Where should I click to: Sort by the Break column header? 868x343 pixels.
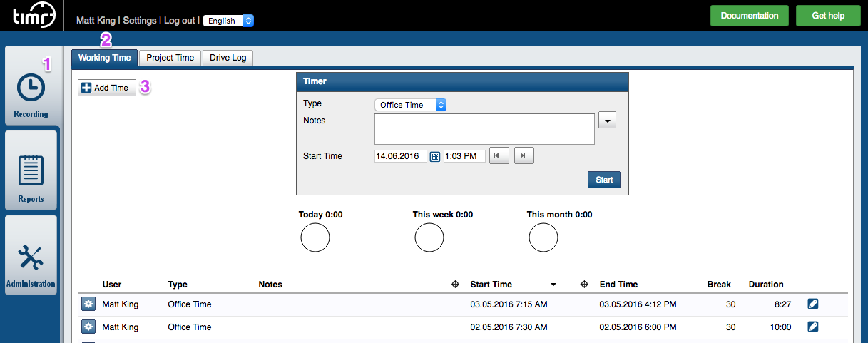719,285
